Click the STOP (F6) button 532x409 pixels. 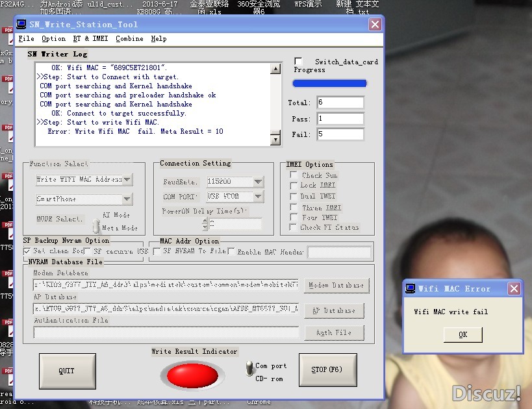tap(327, 370)
